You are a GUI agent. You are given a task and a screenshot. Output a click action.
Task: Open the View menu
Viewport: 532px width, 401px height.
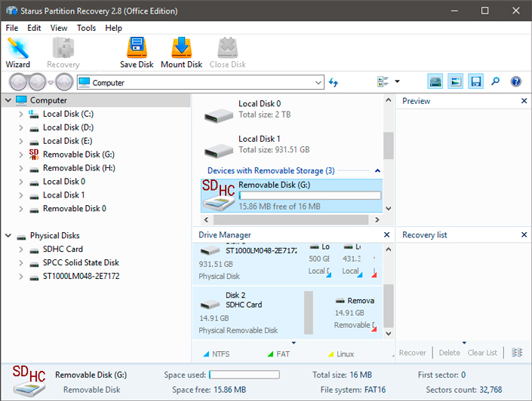point(59,28)
